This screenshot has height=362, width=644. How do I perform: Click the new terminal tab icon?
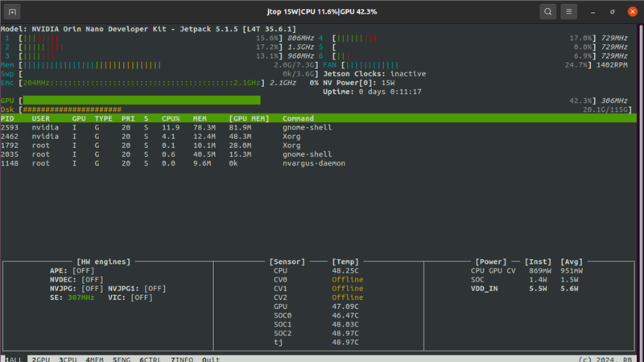pos(12,12)
